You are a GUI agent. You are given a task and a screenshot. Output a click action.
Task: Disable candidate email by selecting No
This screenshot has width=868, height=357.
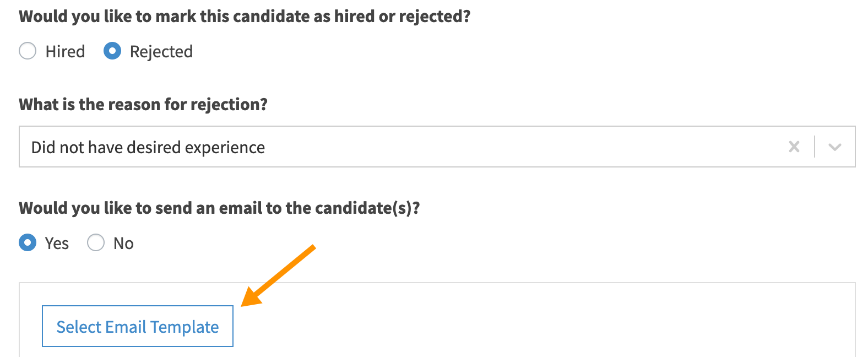tap(96, 242)
